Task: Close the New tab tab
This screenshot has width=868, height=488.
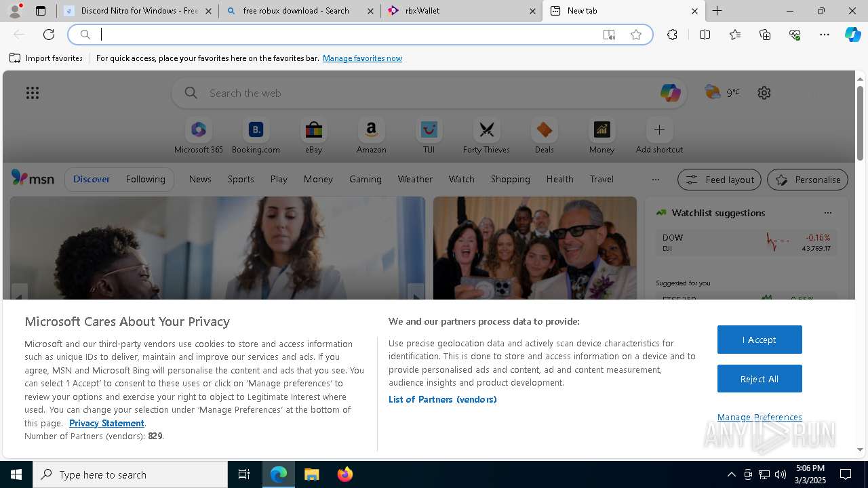Action: tap(694, 11)
